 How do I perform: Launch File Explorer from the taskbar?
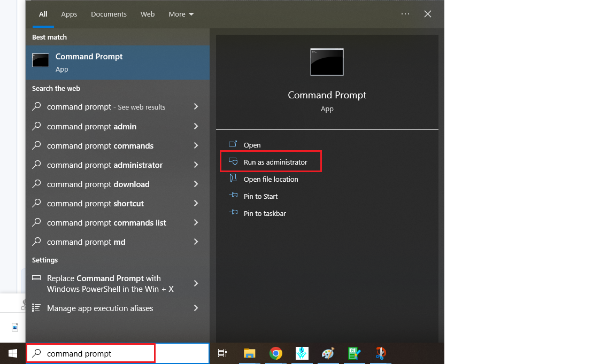250,353
